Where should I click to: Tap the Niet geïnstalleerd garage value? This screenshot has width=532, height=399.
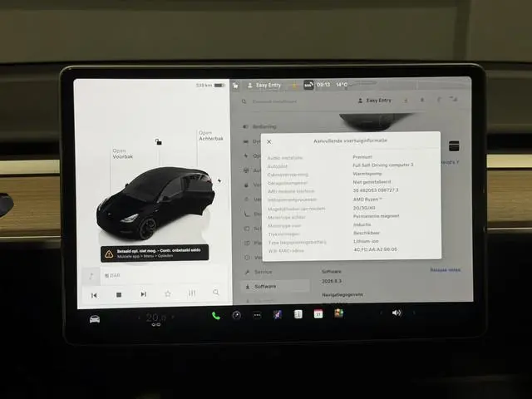(x=372, y=182)
